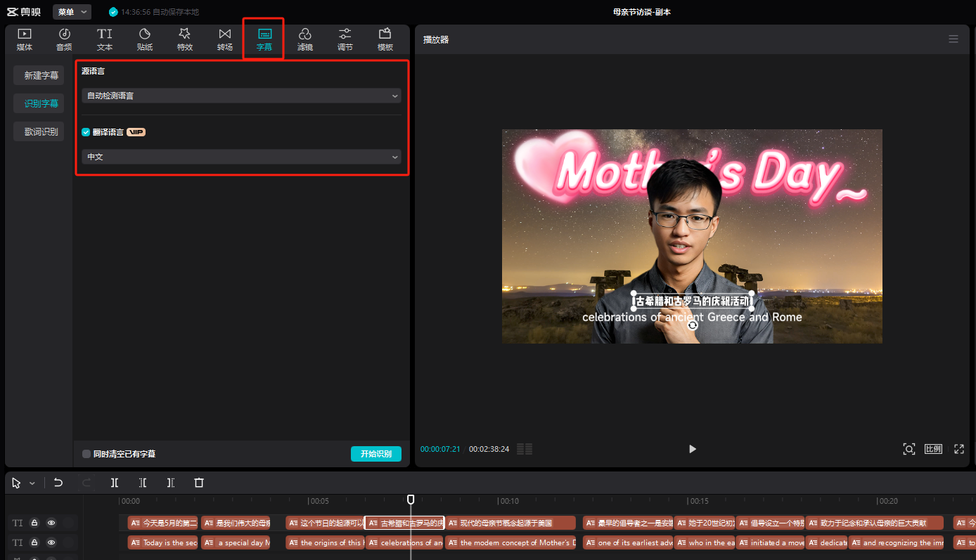Check 同时清空已有字幕 checkbox
This screenshot has height=560, width=976.
[86, 454]
